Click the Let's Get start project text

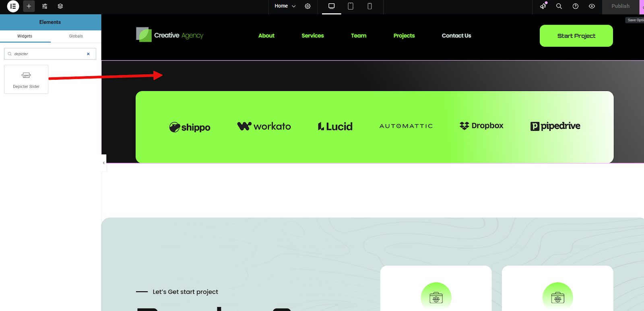185,292
